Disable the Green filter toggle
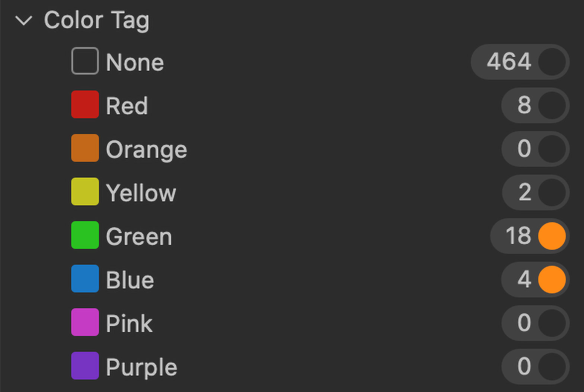Screen dimensions: 584x392 [552, 236]
